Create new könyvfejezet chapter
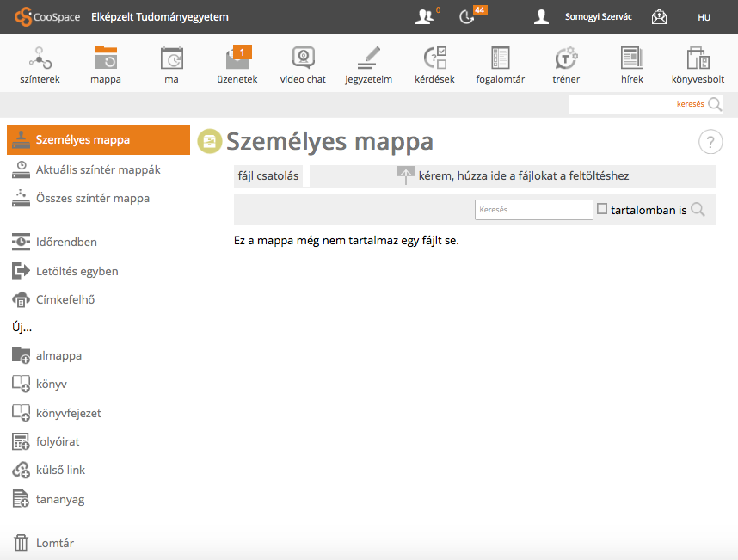The image size is (738, 560). (x=57, y=413)
